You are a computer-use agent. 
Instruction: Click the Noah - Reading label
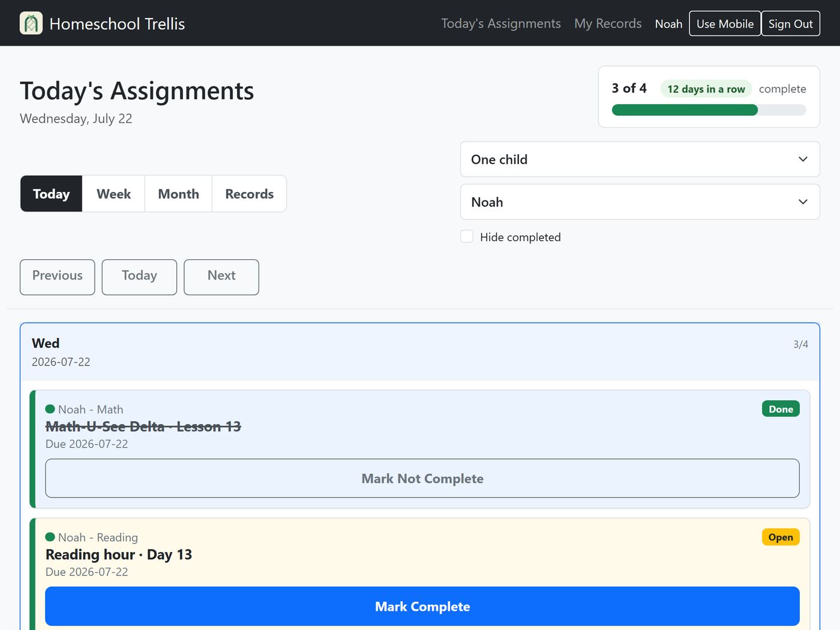[x=98, y=537]
